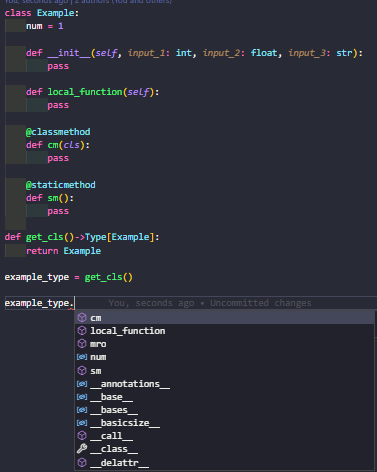Click the 'Uncommitted changes' blame annotation
377x472 pixels.
pyautogui.click(x=261, y=303)
